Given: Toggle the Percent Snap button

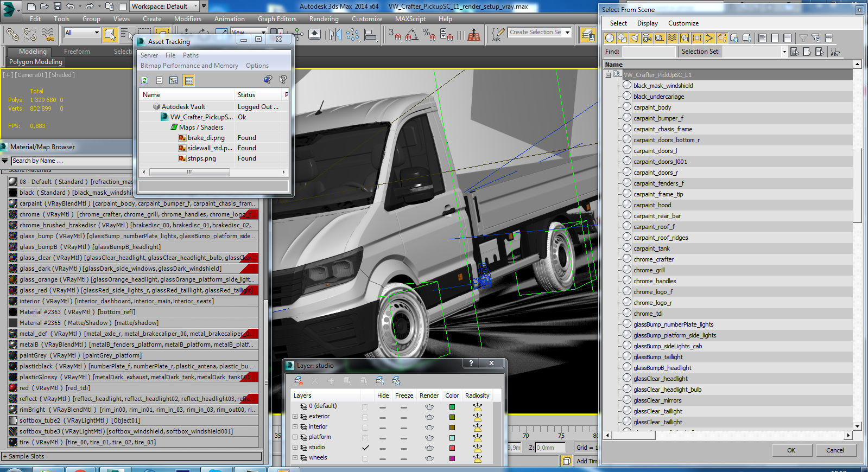Looking at the screenshot, I should [x=429, y=35].
